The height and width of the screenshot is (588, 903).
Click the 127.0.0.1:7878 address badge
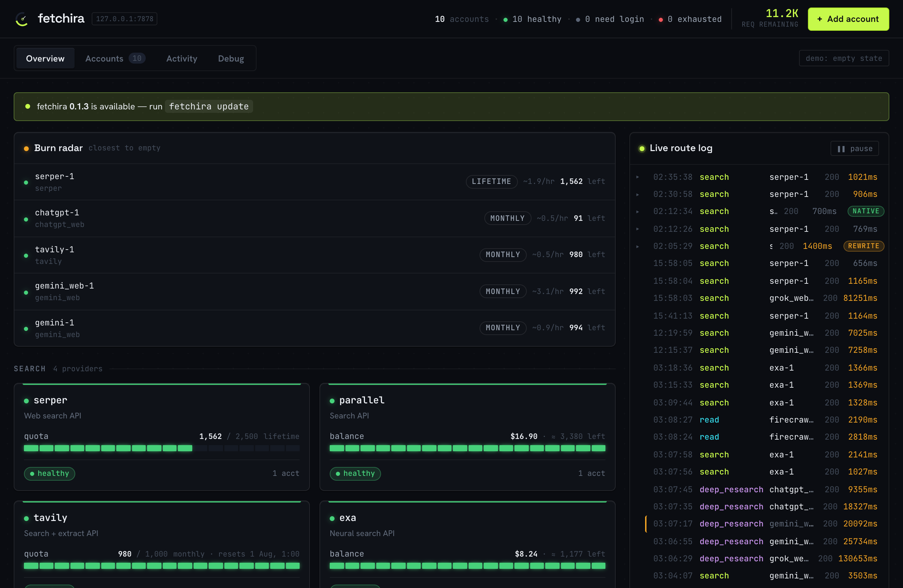point(125,18)
